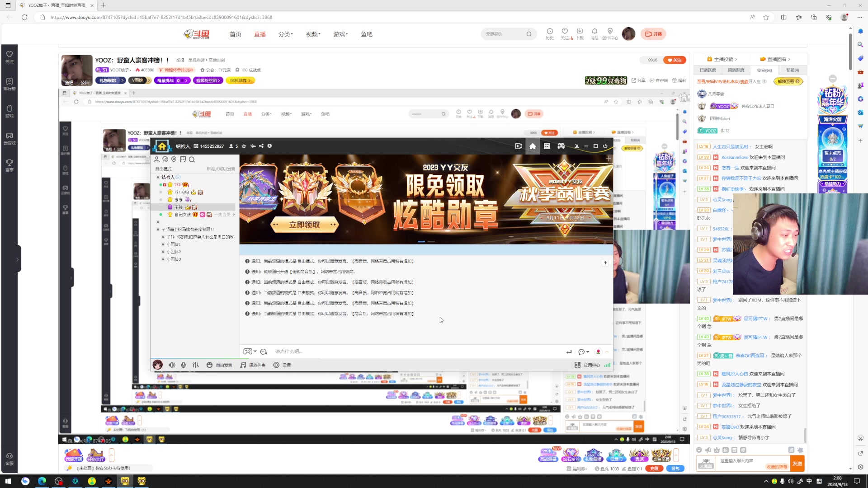Click the orange 发送 send button
The image size is (868, 488).
pos(797,464)
